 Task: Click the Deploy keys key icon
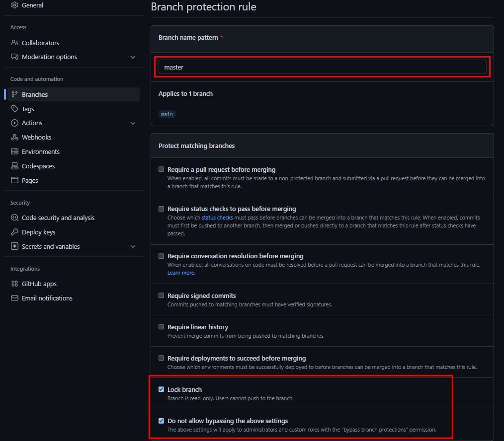click(x=14, y=232)
